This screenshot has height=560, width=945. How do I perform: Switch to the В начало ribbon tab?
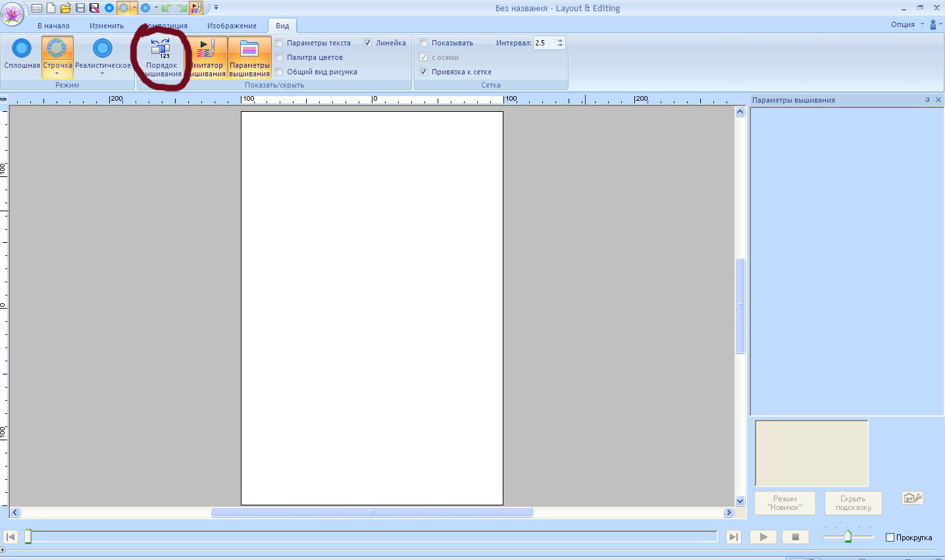(x=53, y=26)
